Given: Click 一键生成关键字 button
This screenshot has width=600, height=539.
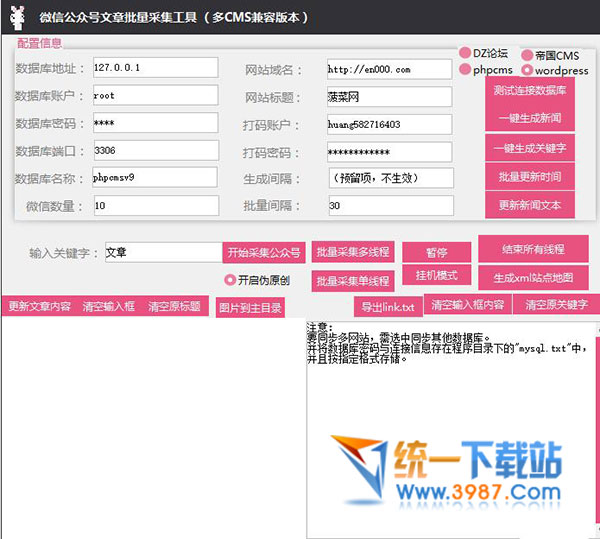Looking at the screenshot, I should click(530, 148).
